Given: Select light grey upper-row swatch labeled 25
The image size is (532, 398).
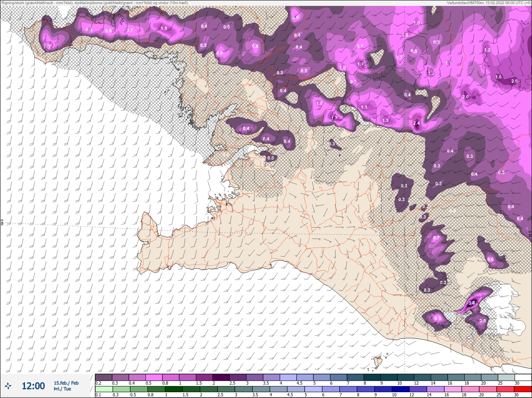Looking at the screenshot, I should tap(506, 377).
